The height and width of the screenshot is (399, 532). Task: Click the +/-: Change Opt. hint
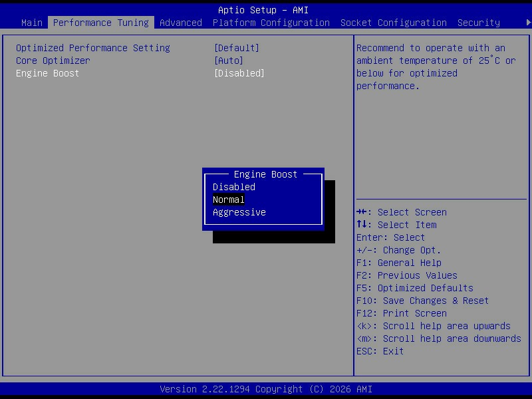(398, 251)
